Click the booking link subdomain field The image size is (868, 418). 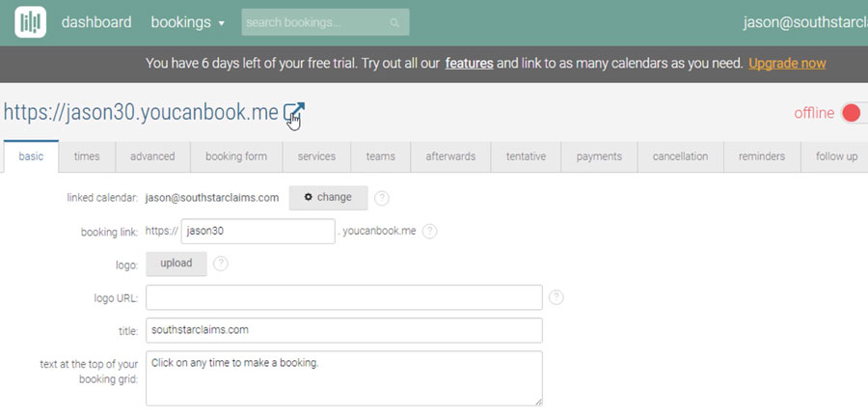tap(258, 231)
